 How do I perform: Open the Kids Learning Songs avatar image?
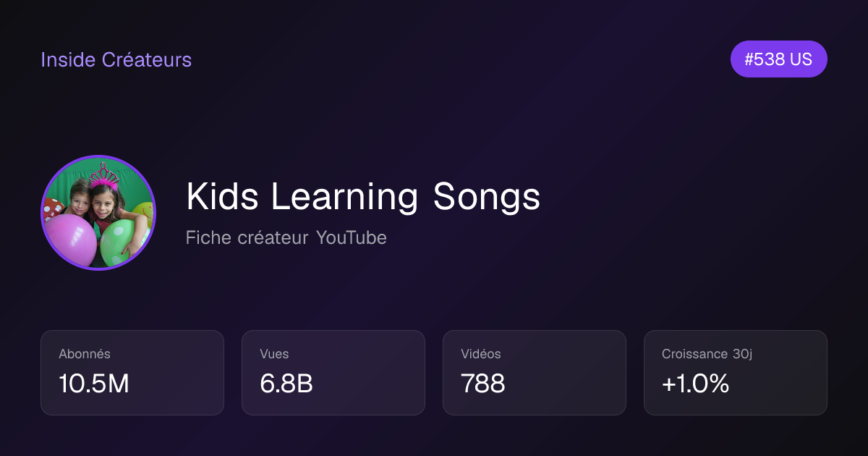[x=98, y=213]
